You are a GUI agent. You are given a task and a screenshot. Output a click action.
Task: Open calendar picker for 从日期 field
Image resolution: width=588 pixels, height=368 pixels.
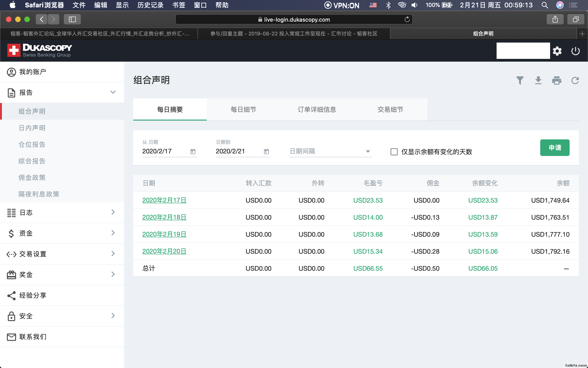click(193, 152)
